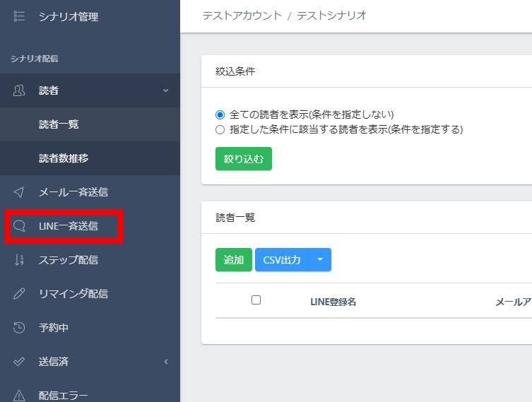Viewport: 532px width, 402px height.
Task: Tick the select-all checkbox in table header
Action: pyautogui.click(x=256, y=300)
